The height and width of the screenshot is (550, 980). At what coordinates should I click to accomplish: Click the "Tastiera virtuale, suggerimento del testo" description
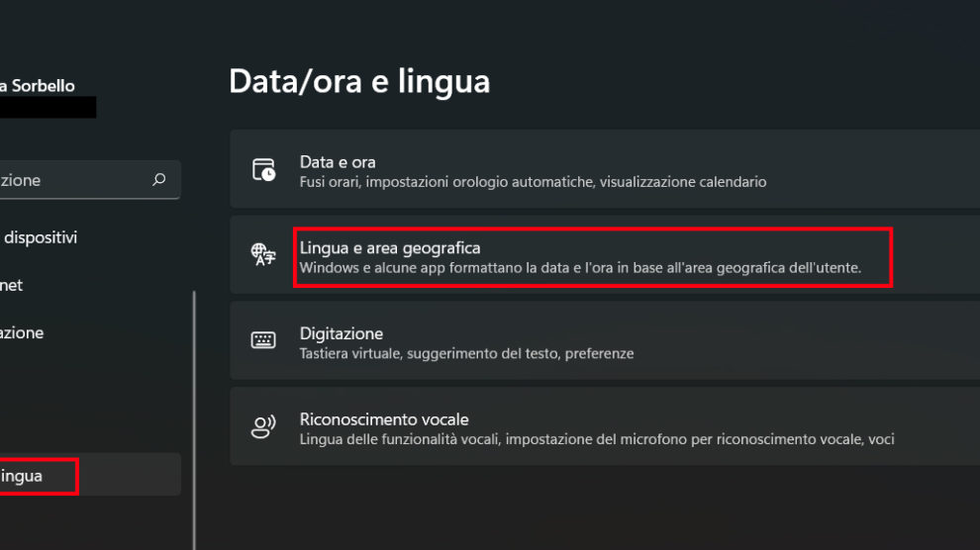click(466, 353)
